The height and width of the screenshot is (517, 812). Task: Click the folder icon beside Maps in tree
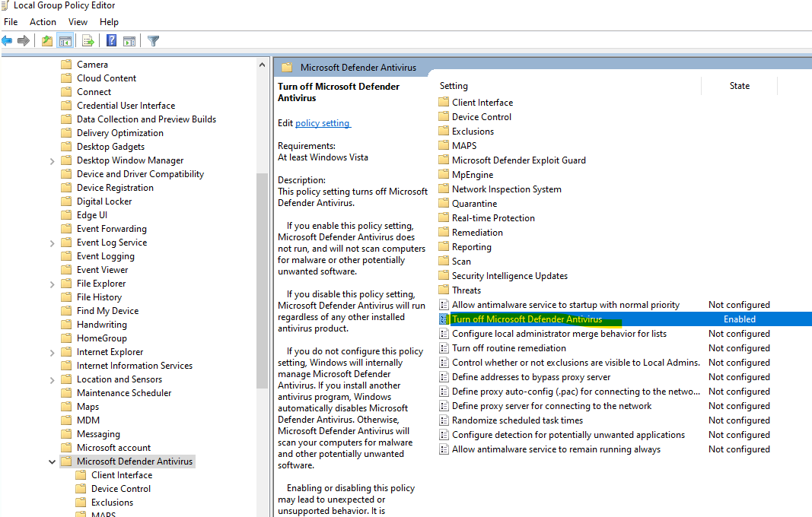click(66, 407)
